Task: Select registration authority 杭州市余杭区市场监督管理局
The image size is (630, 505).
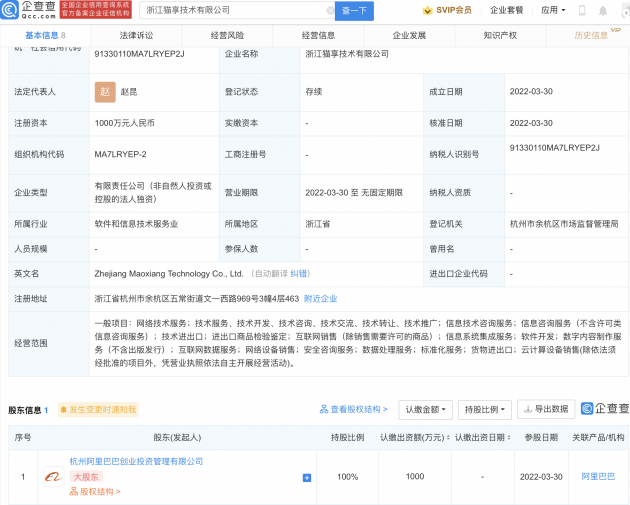Action: 564,224
